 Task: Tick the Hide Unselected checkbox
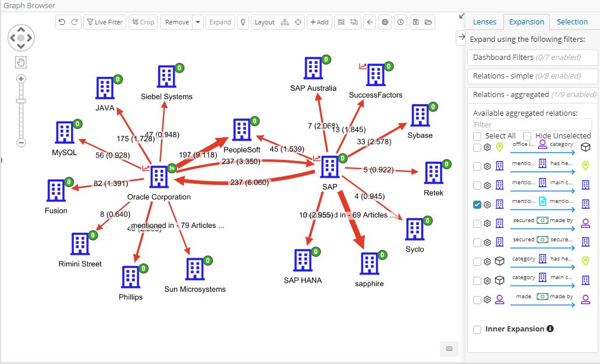click(x=527, y=136)
